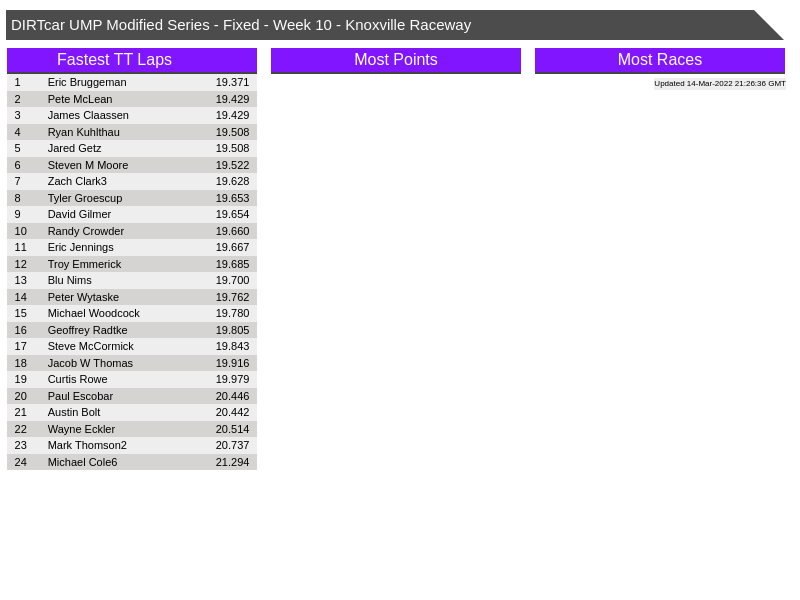800x600 pixels.
Task: Click on Pete McLean's name
Action: (x=80, y=99)
